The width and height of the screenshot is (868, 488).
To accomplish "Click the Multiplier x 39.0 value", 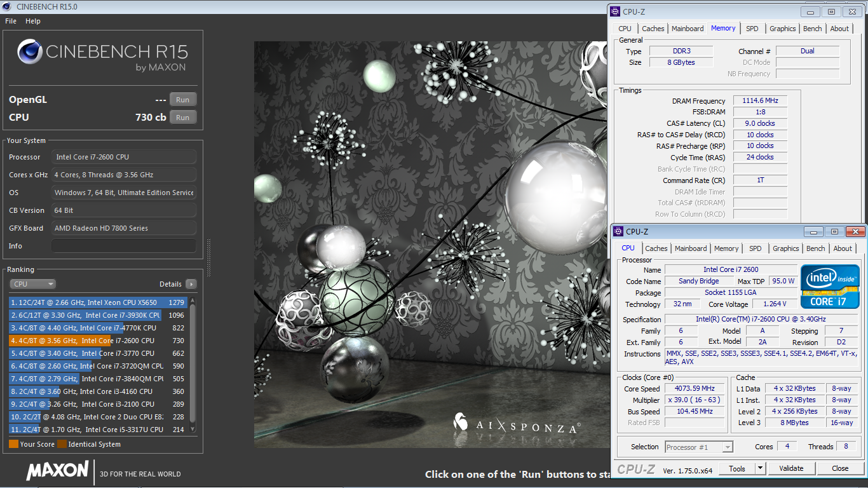I will click(695, 400).
